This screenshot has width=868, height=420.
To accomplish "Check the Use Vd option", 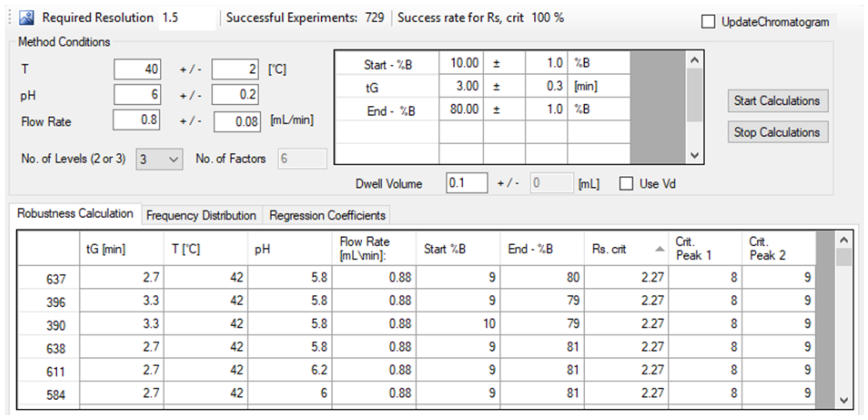I will (626, 184).
